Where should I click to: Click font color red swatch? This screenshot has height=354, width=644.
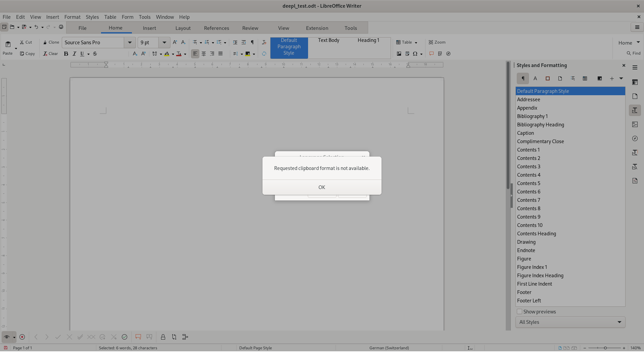tap(179, 54)
